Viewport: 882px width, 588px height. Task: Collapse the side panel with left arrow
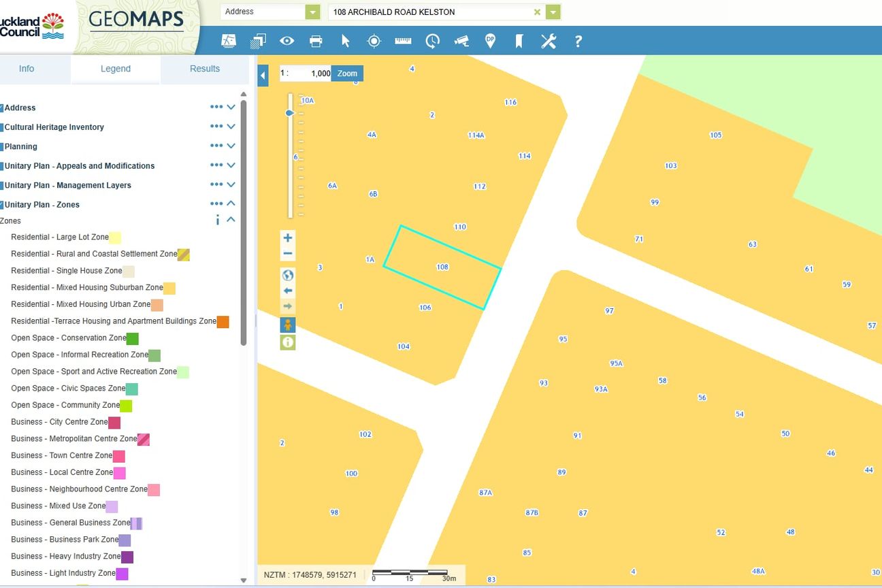[x=263, y=76]
